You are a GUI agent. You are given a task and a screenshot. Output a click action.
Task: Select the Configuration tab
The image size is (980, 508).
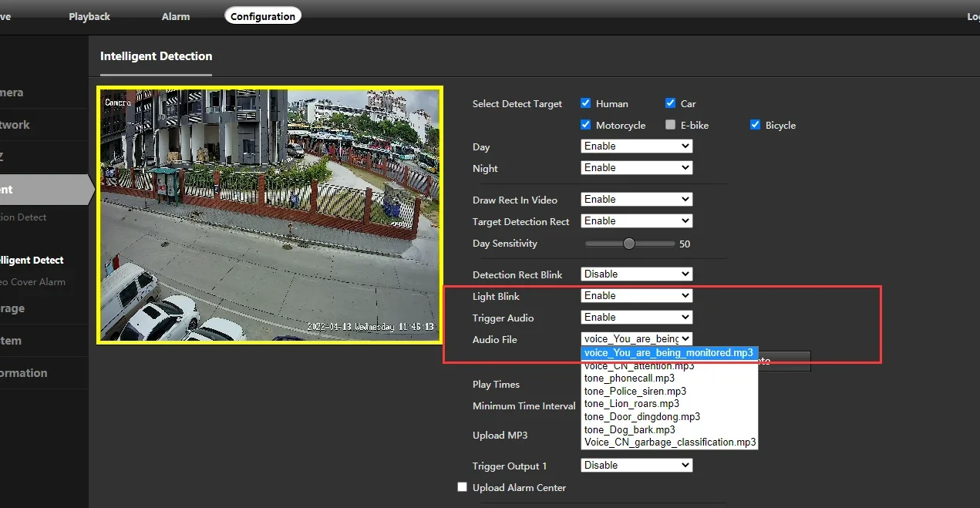tap(263, 16)
